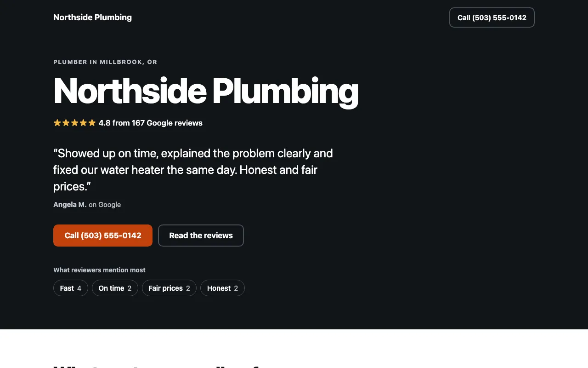588x368 pixels.
Task: Click the second gold star in the rating
Action: coord(66,123)
